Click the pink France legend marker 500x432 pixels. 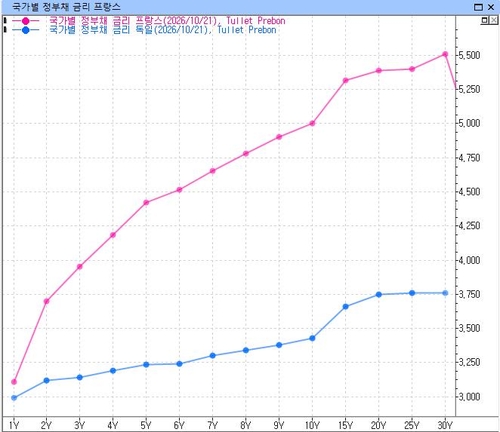(26, 21)
